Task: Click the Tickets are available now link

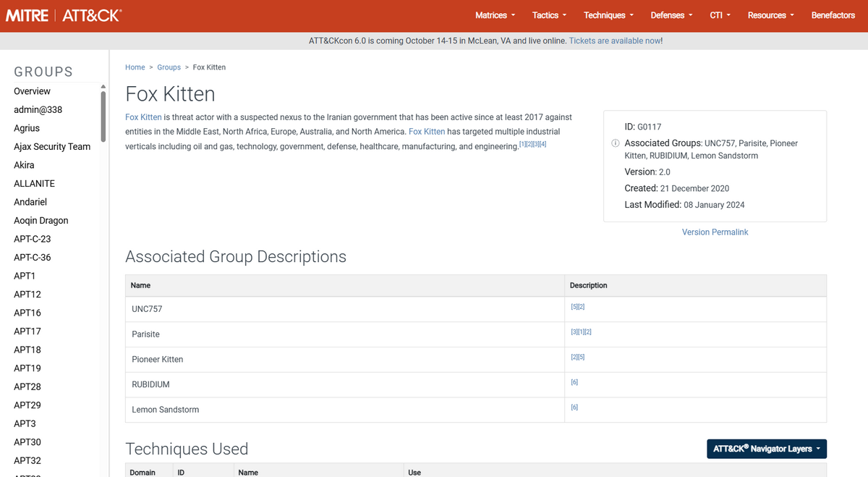Action: [616, 41]
